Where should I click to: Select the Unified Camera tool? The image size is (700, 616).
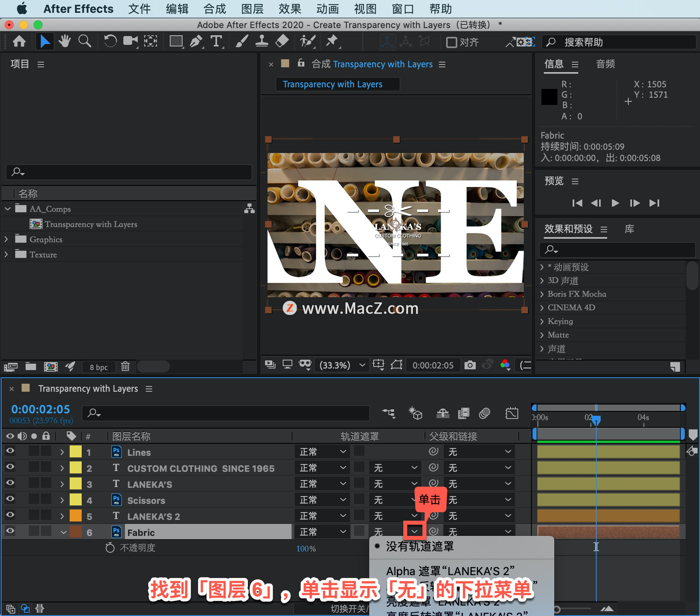click(x=130, y=41)
